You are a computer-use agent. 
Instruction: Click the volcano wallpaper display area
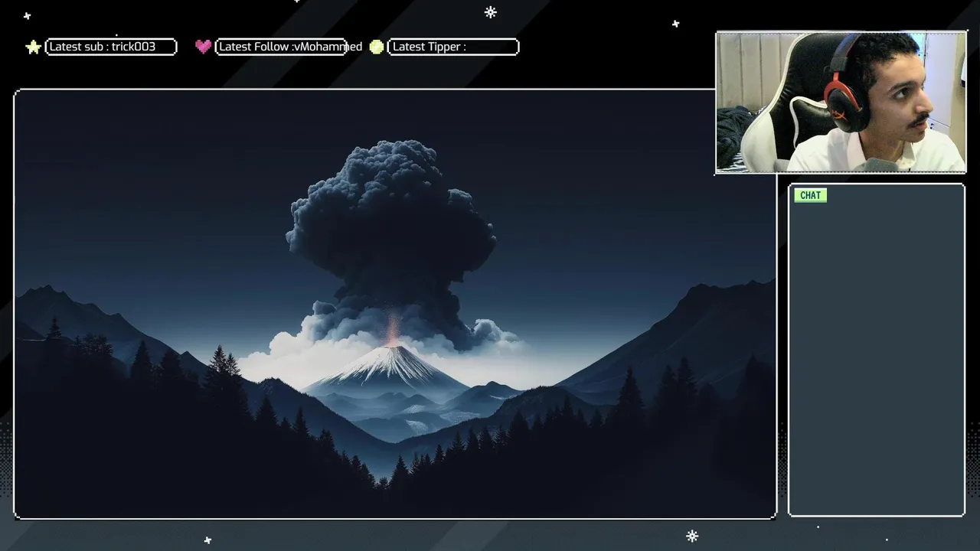tap(395, 305)
